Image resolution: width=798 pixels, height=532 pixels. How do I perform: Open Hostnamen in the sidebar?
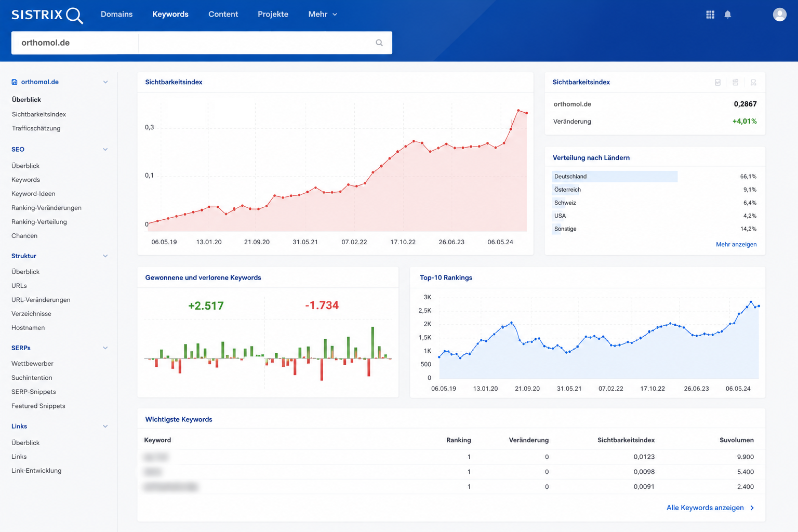pos(28,328)
